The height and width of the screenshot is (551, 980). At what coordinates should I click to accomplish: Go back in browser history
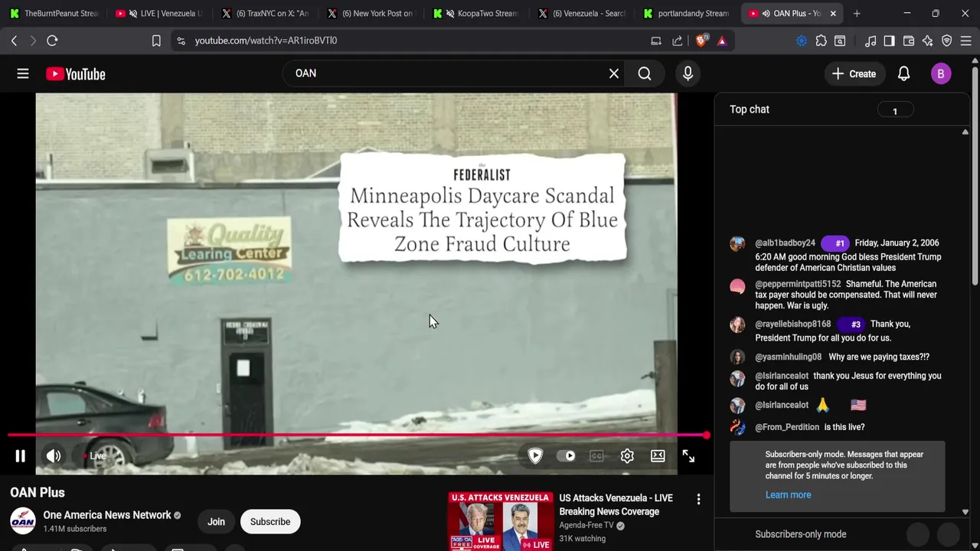14,41
